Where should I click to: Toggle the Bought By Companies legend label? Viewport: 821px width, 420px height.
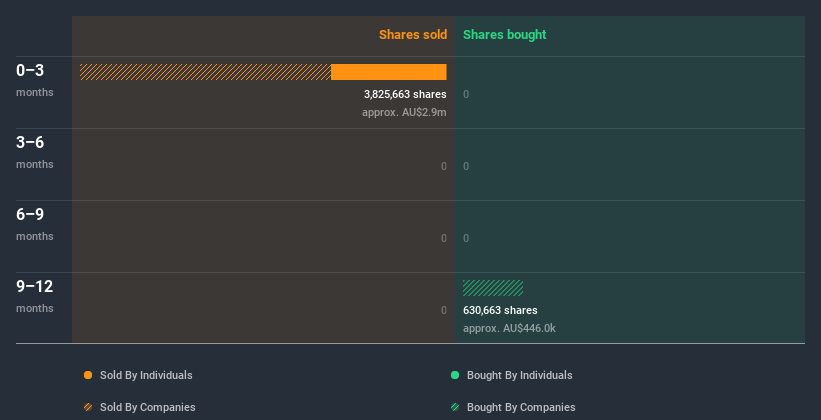[x=521, y=407]
